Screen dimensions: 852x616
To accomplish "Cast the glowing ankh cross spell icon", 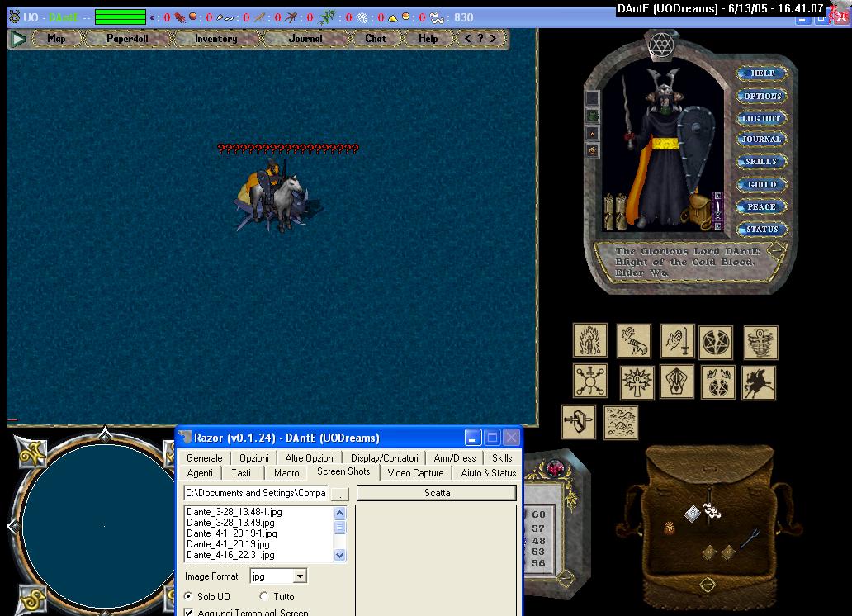I will (637, 381).
